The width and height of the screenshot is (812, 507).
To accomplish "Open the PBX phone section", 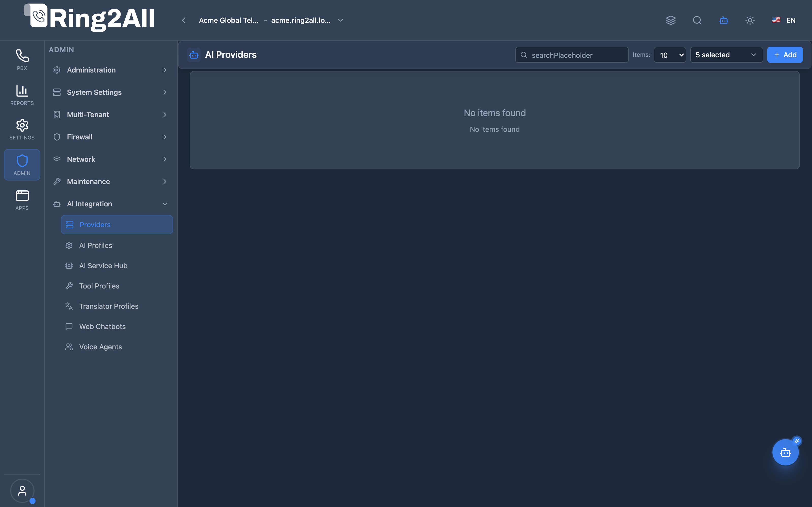I will (x=22, y=60).
